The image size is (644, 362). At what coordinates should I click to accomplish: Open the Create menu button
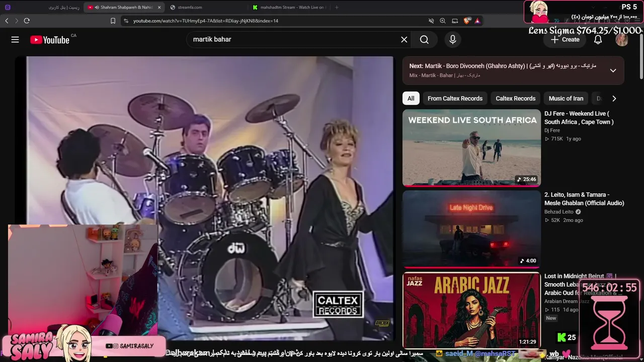pyautogui.click(x=565, y=40)
